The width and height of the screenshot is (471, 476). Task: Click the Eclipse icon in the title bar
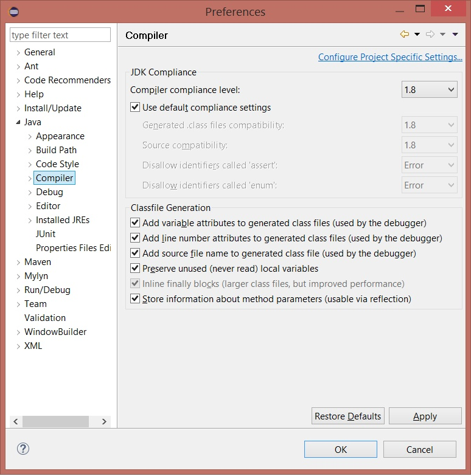point(13,12)
